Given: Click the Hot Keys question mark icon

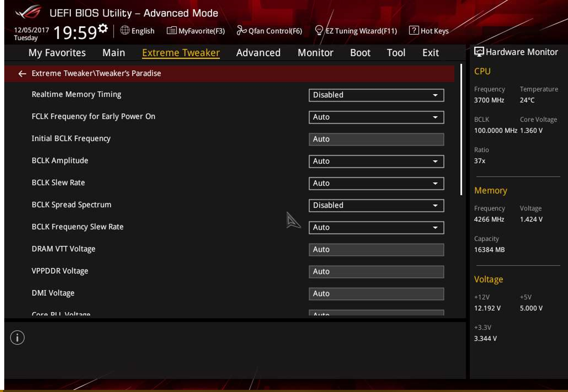Looking at the screenshot, I should (414, 30).
